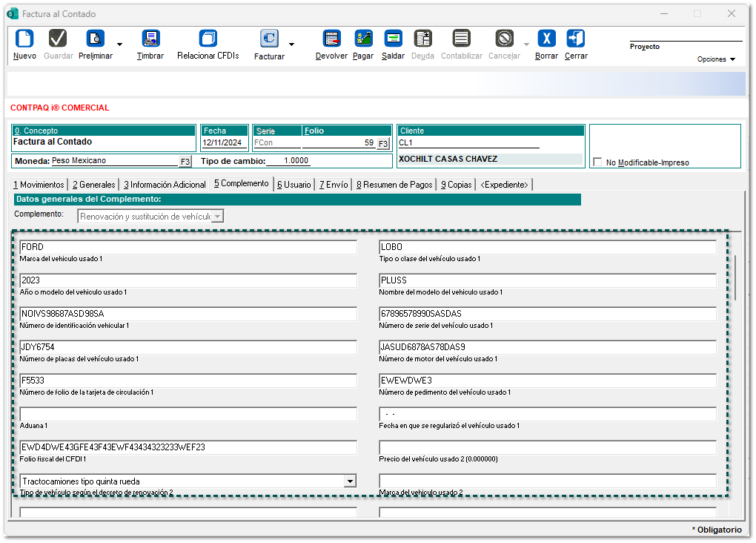756x543 pixels.
Task: Click the Nuevo document icon
Action: pos(24,39)
